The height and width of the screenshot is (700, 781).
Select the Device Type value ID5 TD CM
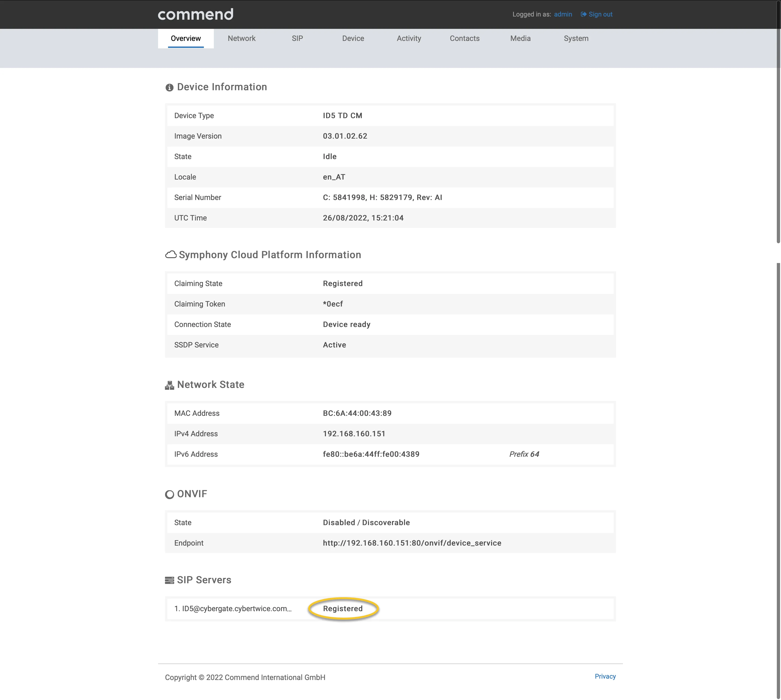tap(342, 116)
